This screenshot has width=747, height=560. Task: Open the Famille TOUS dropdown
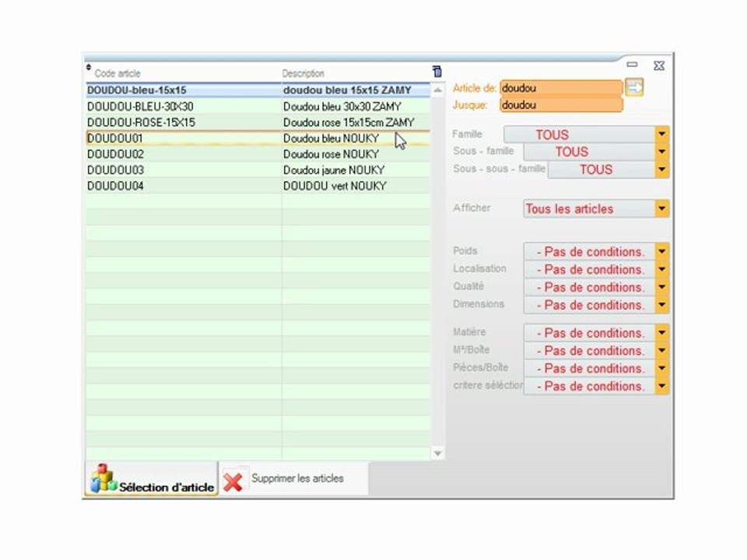pyautogui.click(x=661, y=135)
